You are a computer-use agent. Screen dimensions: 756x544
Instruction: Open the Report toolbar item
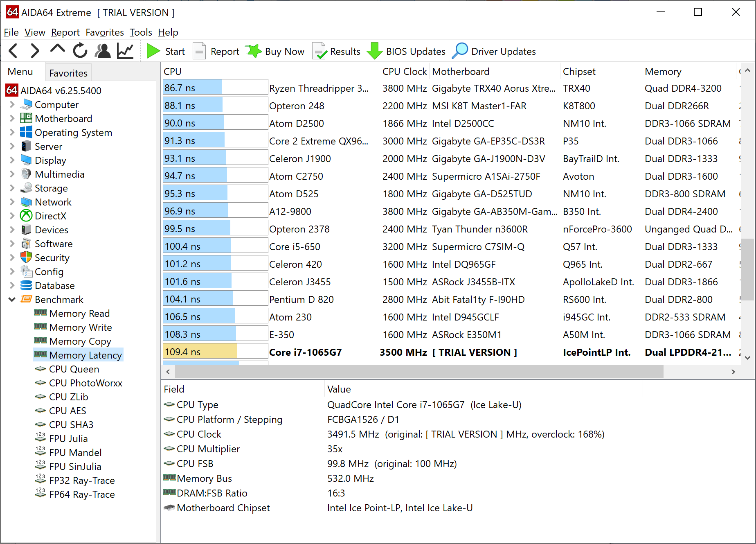216,51
